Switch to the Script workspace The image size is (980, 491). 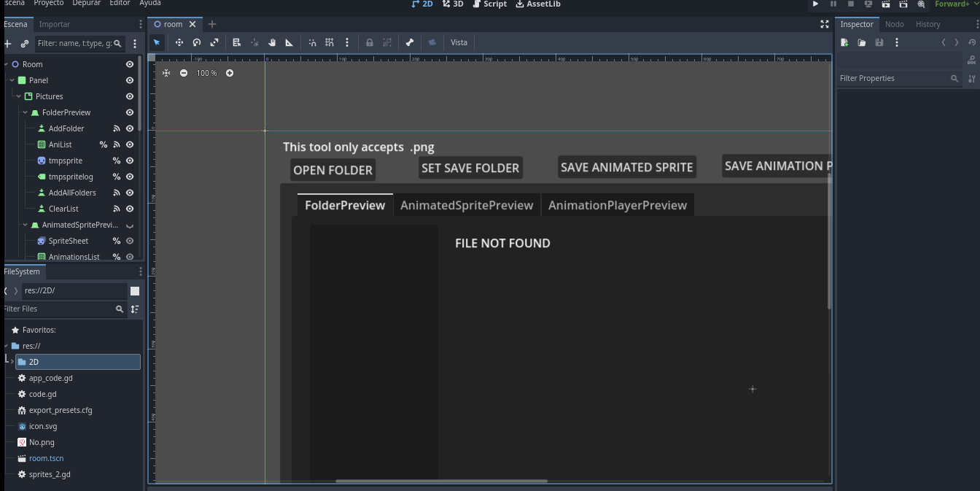coord(489,4)
